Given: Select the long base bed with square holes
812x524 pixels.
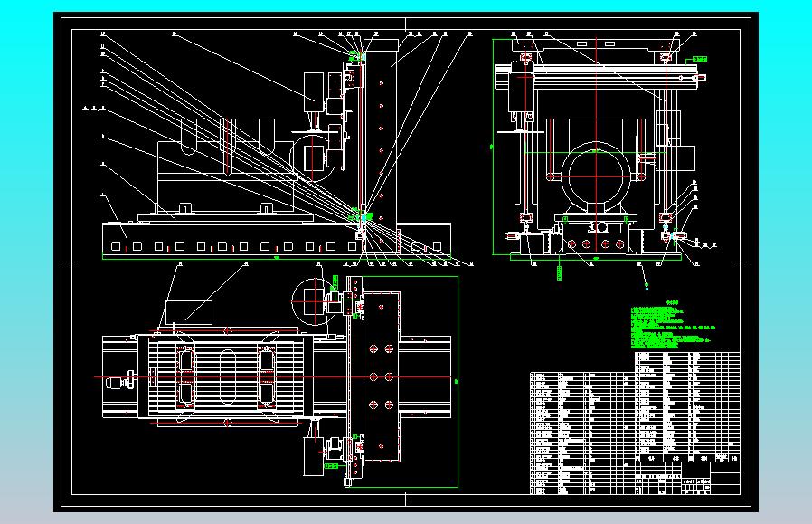Looking at the screenshot, I should point(277,238).
